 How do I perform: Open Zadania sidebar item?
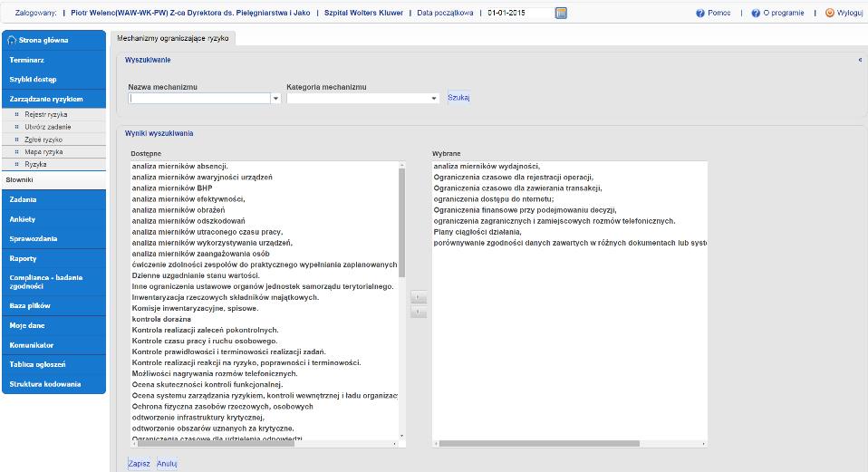coord(53,199)
